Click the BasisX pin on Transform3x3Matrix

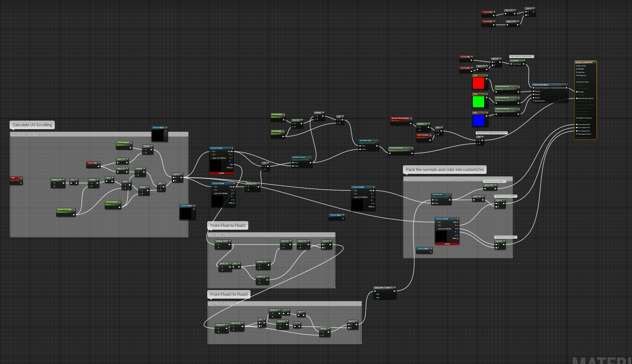534,91
